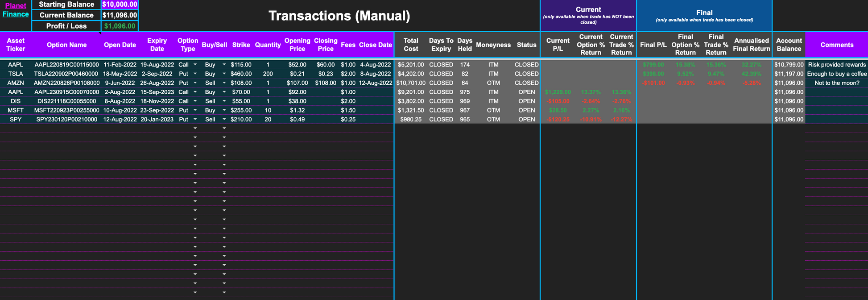Select the AMZN close date 12-Aug-2022 cell
The width and height of the screenshot is (868, 300).
375,83
